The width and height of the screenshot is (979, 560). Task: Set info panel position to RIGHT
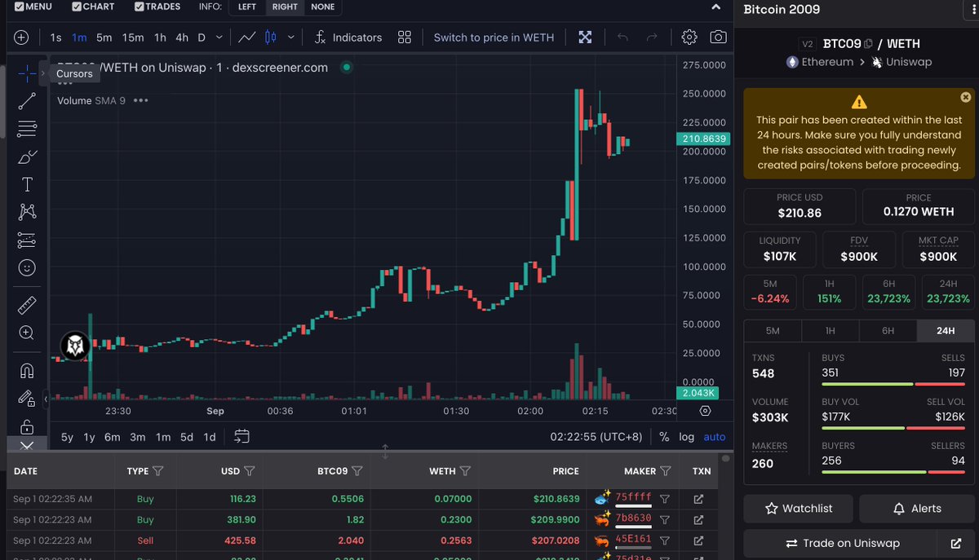pos(285,7)
